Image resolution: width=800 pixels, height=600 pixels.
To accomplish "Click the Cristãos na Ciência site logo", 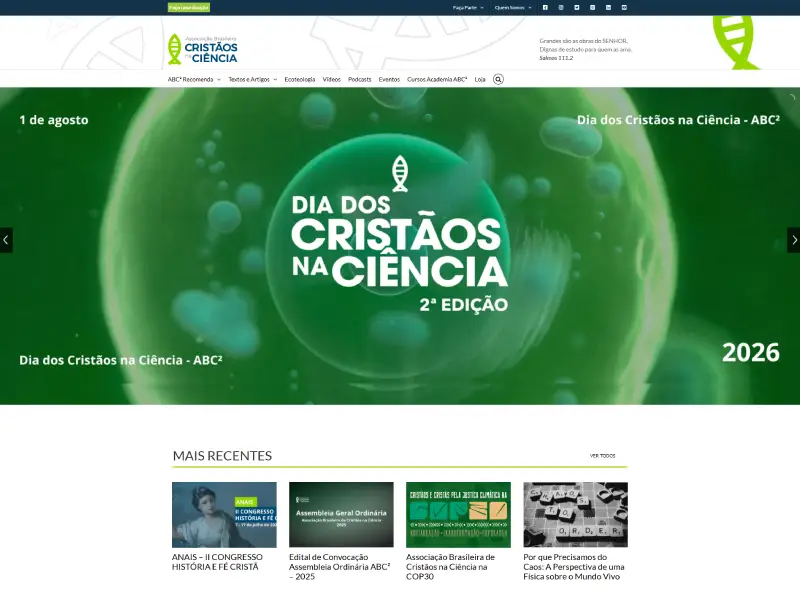I will 203,49.
